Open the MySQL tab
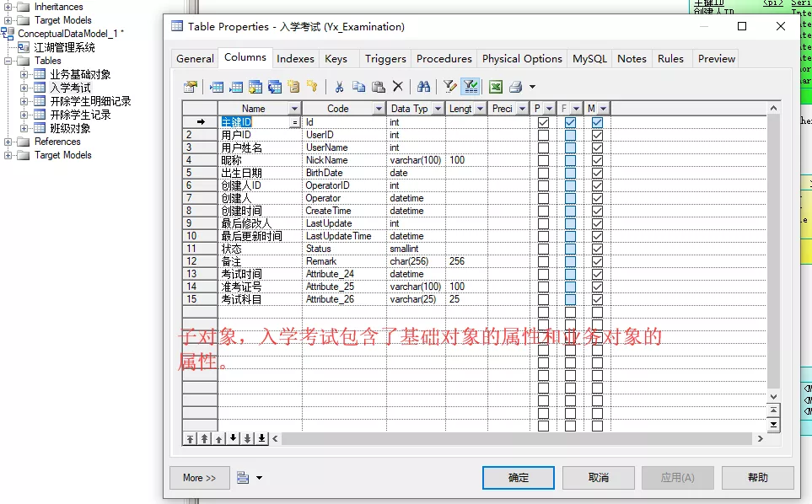 [x=589, y=58]
